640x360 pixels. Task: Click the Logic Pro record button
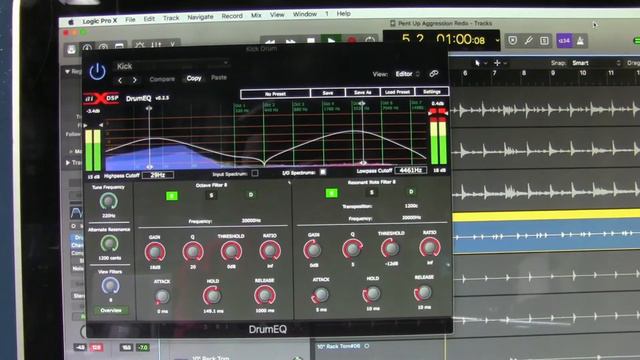pyautogui.click(x=351, y=41)
